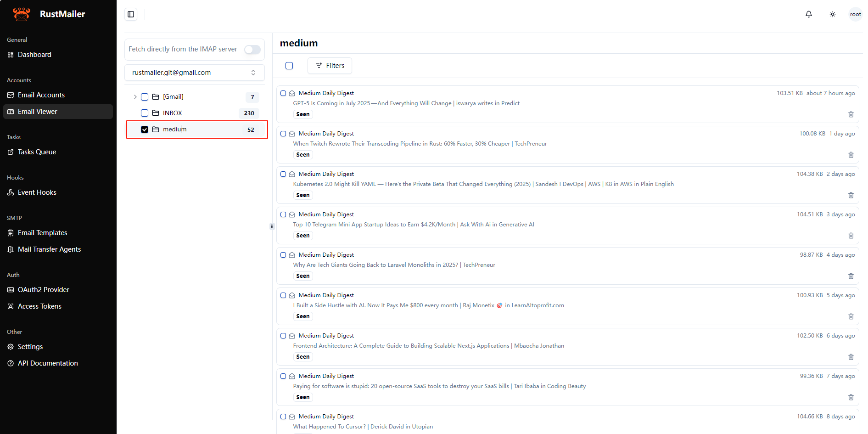
Task: Select the Side Hustle email checkbox
Action: [283, 295]
